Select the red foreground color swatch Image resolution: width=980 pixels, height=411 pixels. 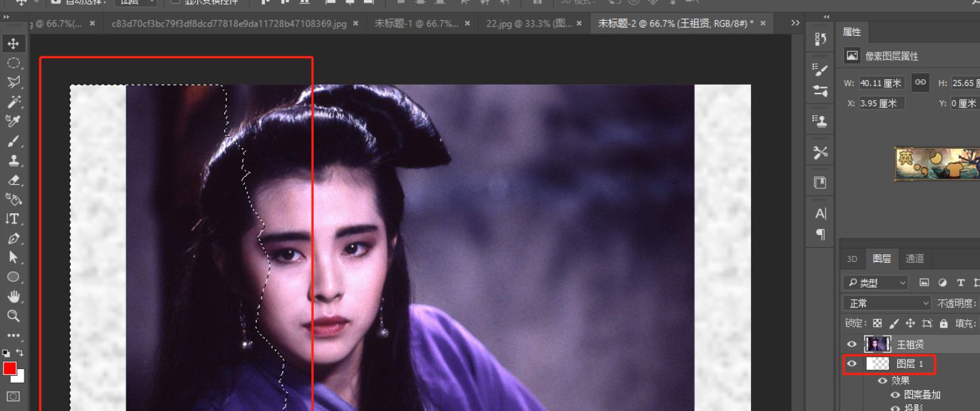(9, 368)
